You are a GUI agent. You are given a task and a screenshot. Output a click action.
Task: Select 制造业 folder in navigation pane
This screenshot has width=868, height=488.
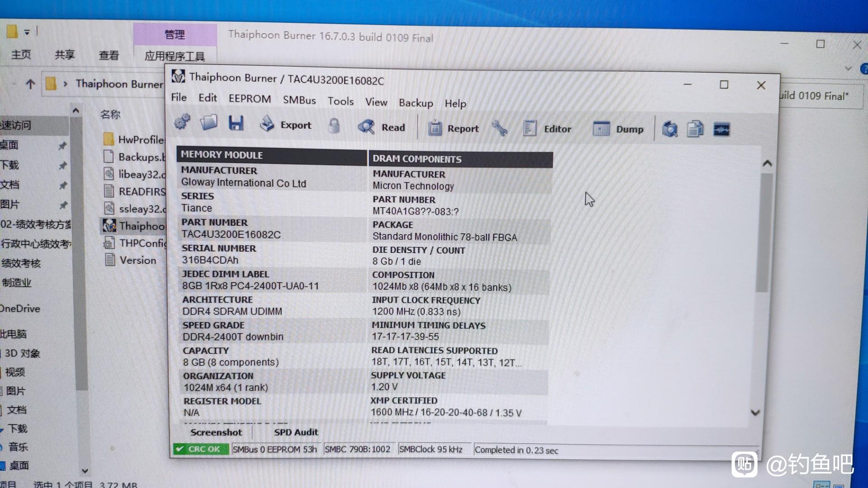tap(17, 283)
